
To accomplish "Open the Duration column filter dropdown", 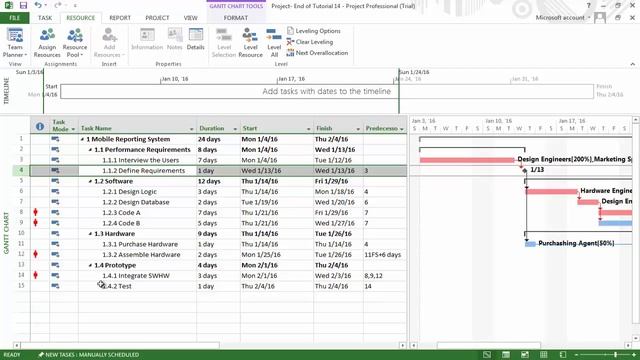I will [x=235, y=129].
